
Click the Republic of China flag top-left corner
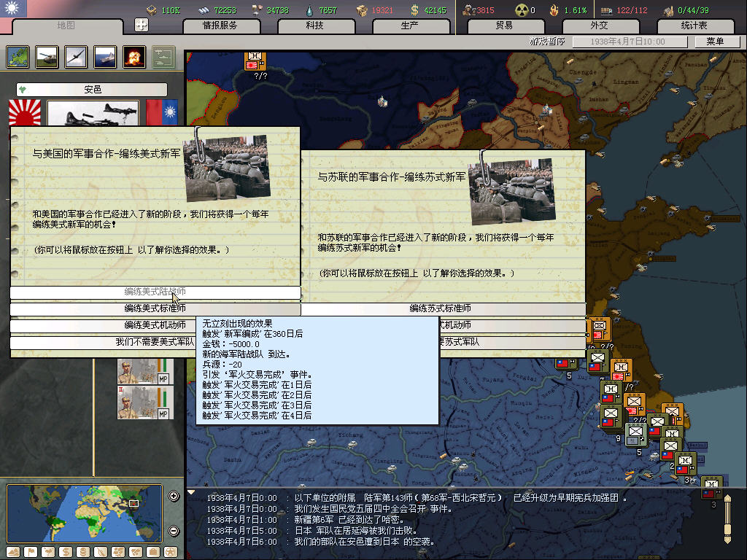[x=13, y=8]
